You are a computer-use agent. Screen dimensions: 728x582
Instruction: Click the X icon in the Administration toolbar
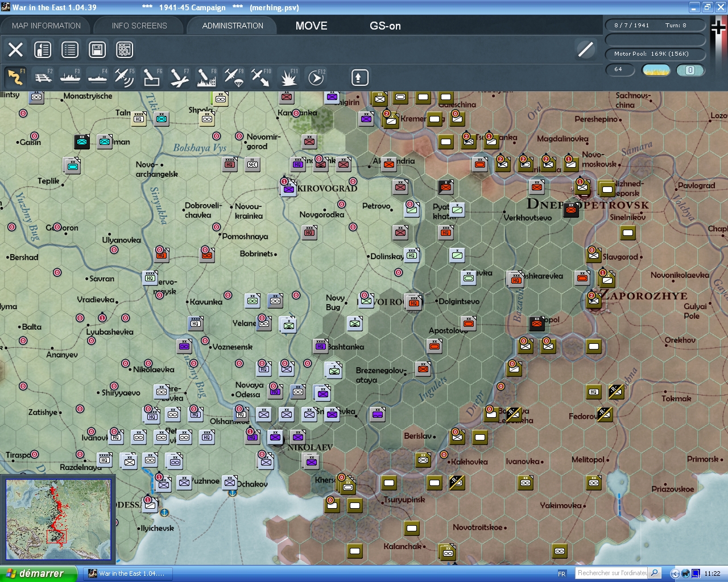pos(15,49)
